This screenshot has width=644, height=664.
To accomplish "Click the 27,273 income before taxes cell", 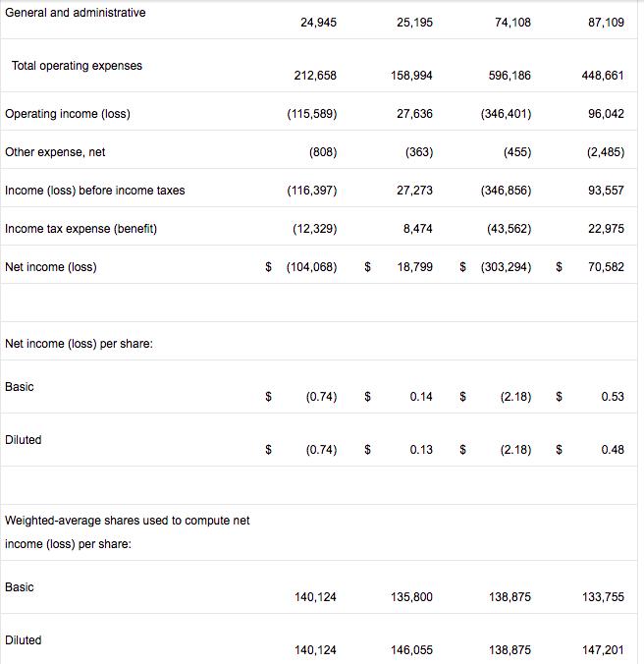I will pos(414,191).
